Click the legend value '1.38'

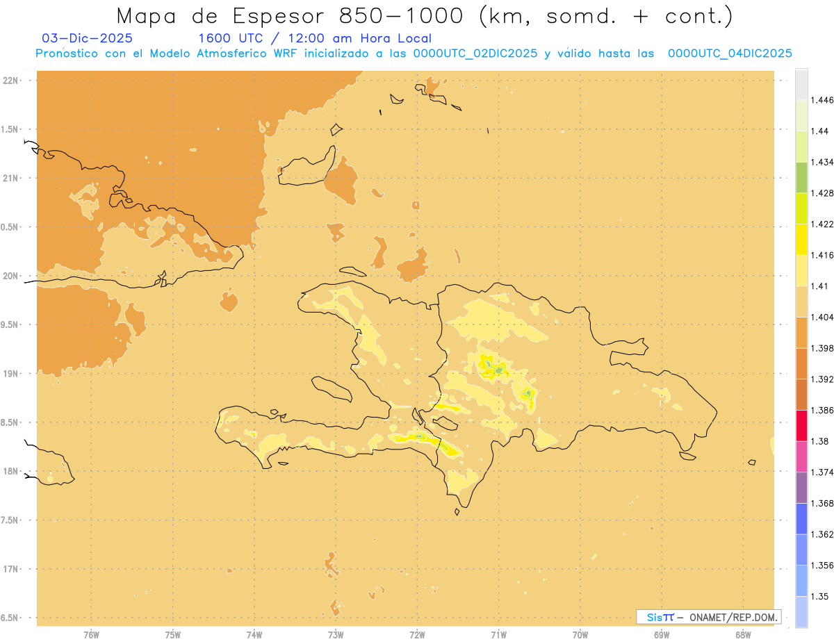pos(820,441)
